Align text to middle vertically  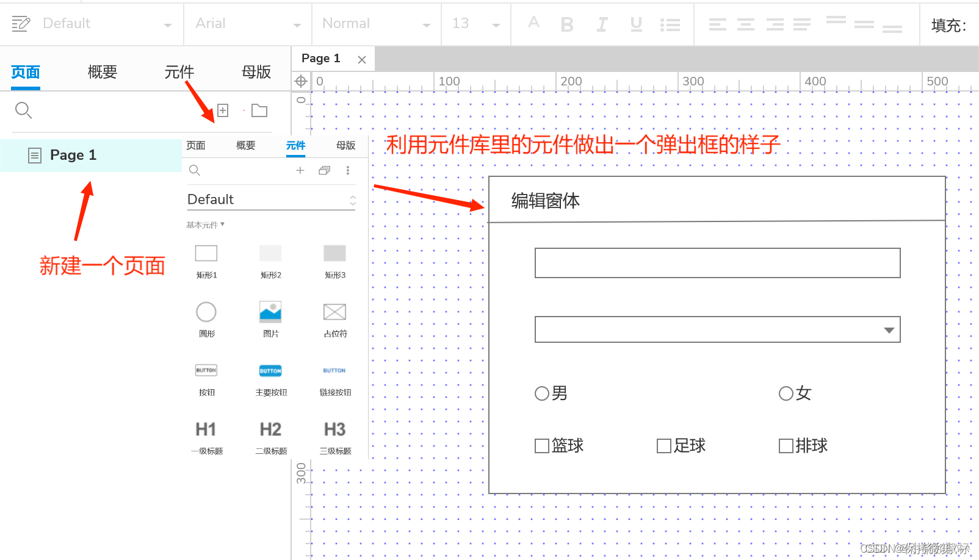pyautogui.click(x=864, y=24)
